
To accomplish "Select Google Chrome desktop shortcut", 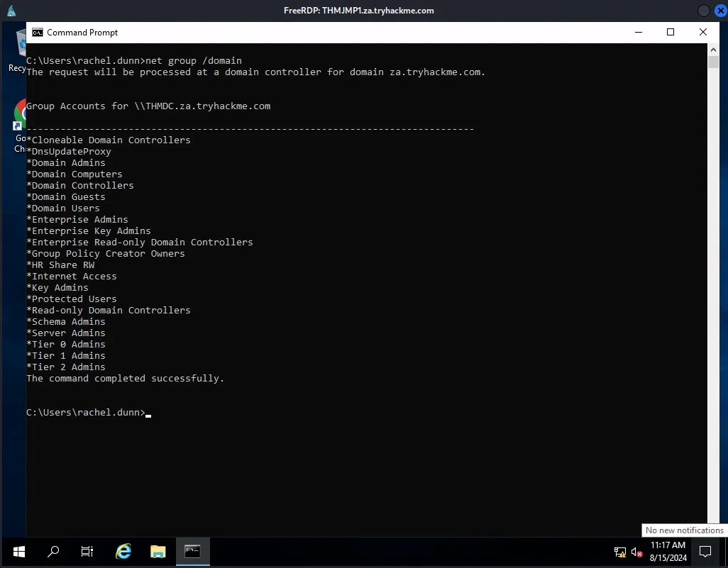I will click(19, 126).
